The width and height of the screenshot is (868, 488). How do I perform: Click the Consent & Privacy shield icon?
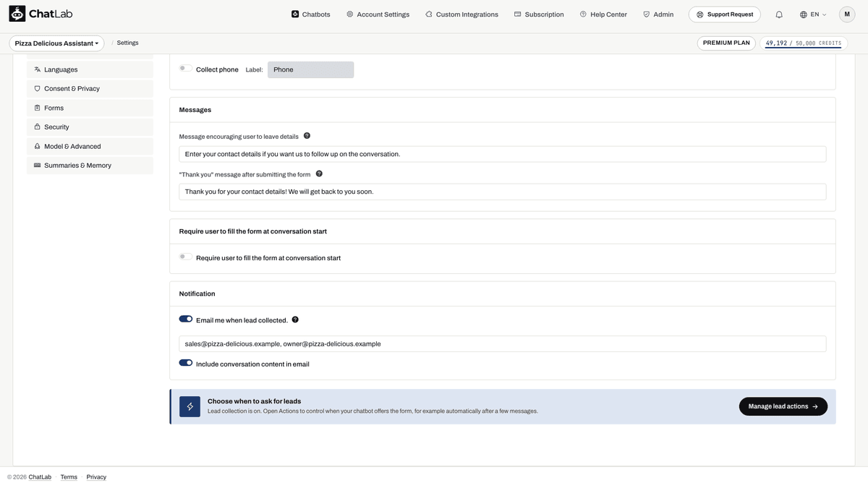(38, 88)
